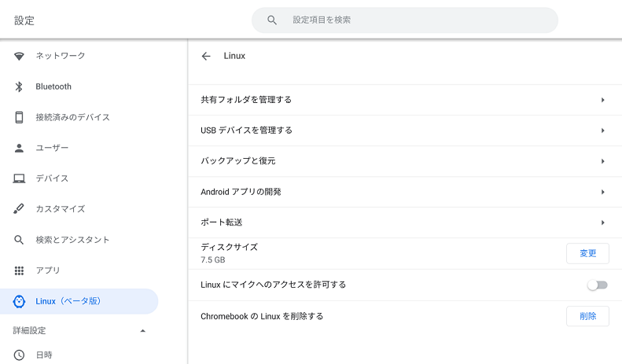
Task: Toggle Linux microphone access switch
Action: tap(598, 285)
